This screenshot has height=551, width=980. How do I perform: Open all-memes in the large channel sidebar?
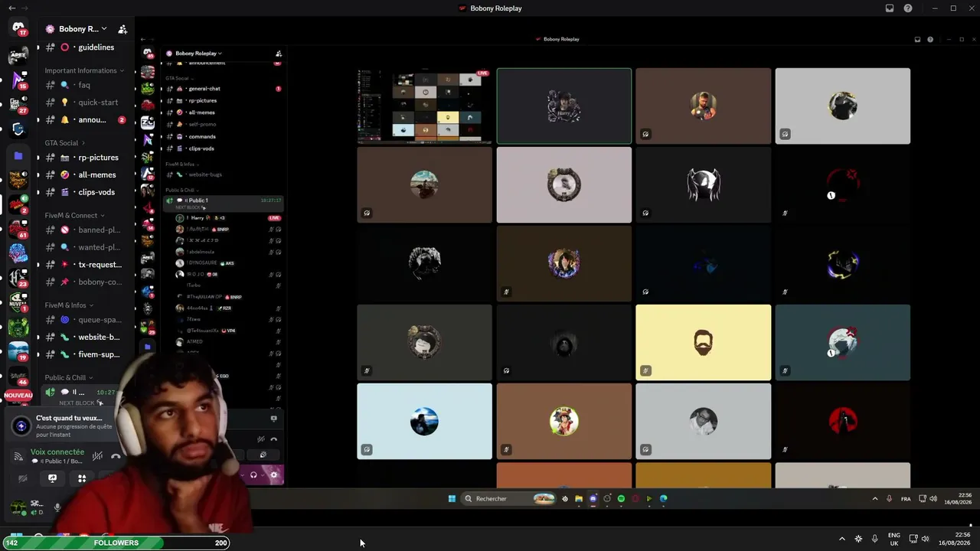click(x=85, y=175)
